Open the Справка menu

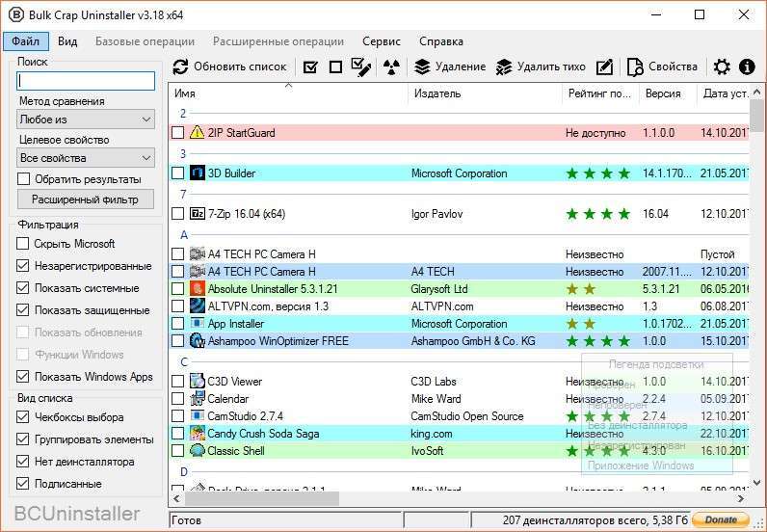[x=441, y=41]
